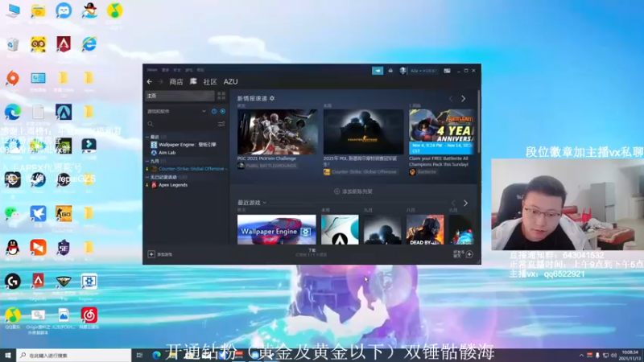Click the add game plus button
The width and height of the screenshot is (644, 362).
[x=151, y=254]
